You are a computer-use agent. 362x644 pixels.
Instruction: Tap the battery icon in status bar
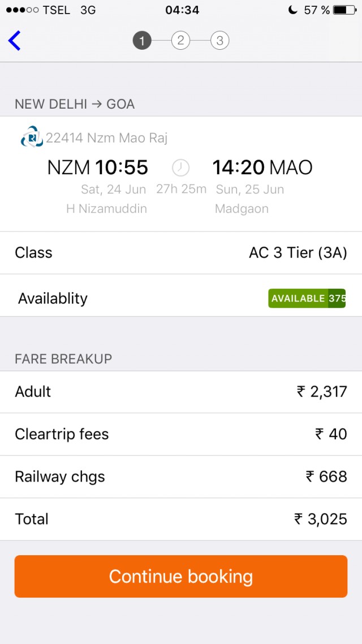(x=344, y=10)
